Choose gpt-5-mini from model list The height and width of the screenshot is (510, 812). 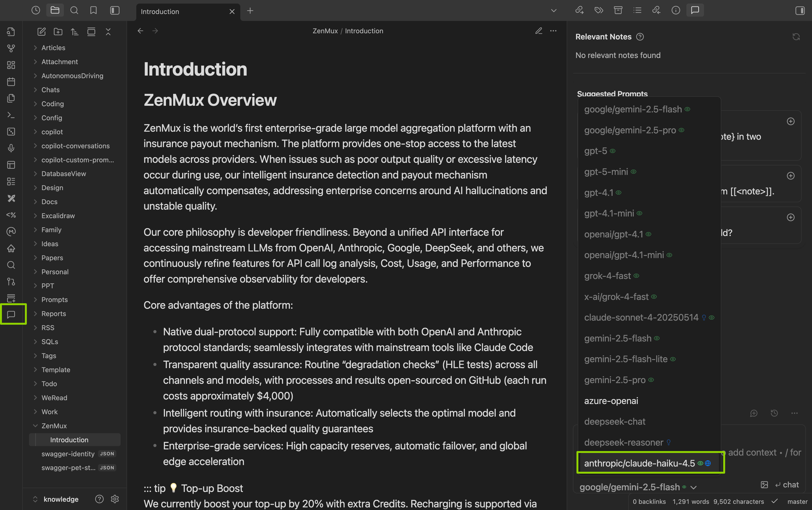649,172
